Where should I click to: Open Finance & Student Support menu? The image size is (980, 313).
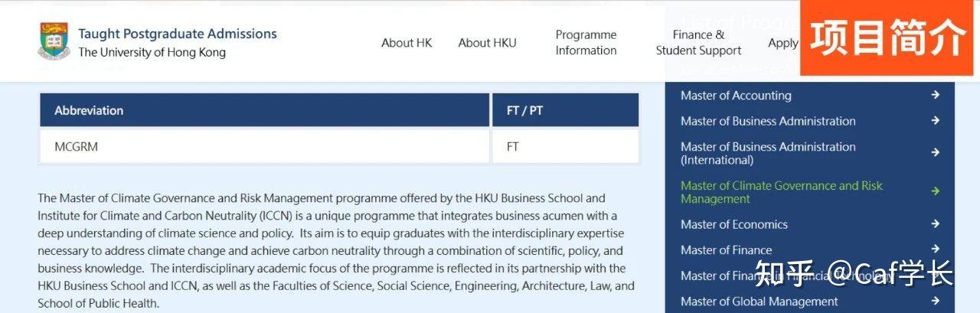[698, 43]
